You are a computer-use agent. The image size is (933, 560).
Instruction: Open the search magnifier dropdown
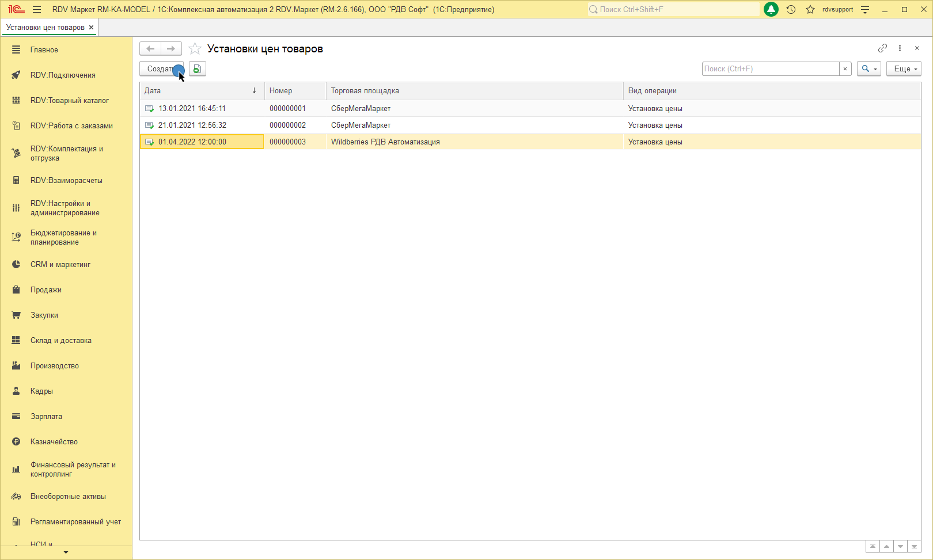tap(869, 69)
